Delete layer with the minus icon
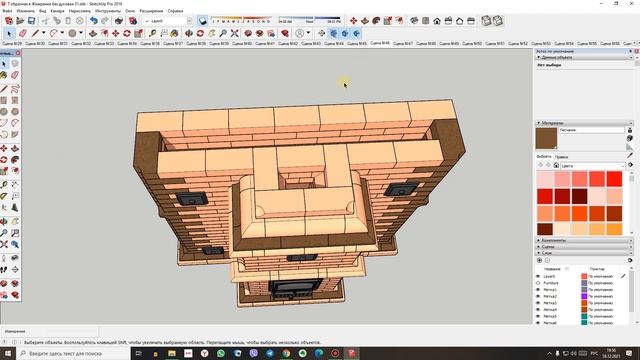640x360 pixels. point(547,260)
